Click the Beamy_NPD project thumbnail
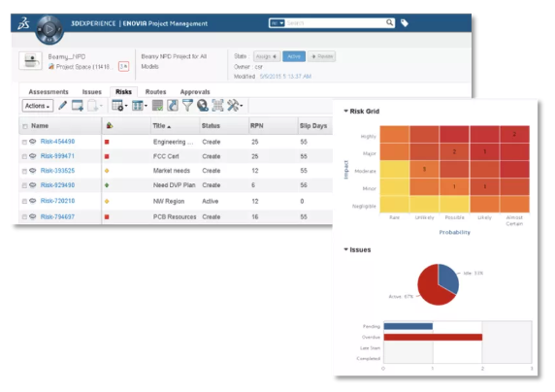 coord(30,61)
